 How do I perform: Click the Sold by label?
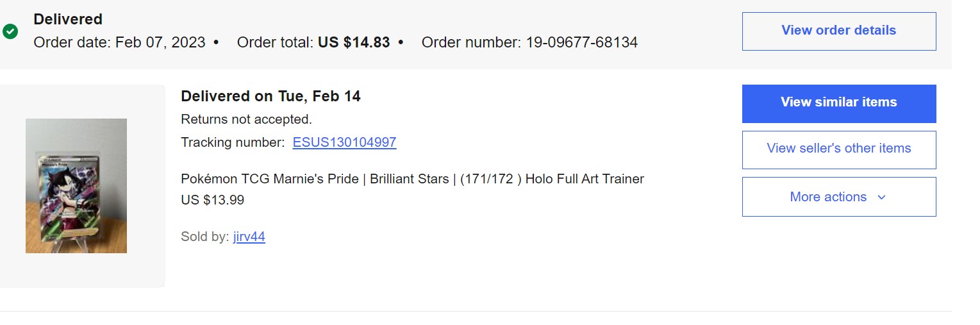tap(205, 237)
